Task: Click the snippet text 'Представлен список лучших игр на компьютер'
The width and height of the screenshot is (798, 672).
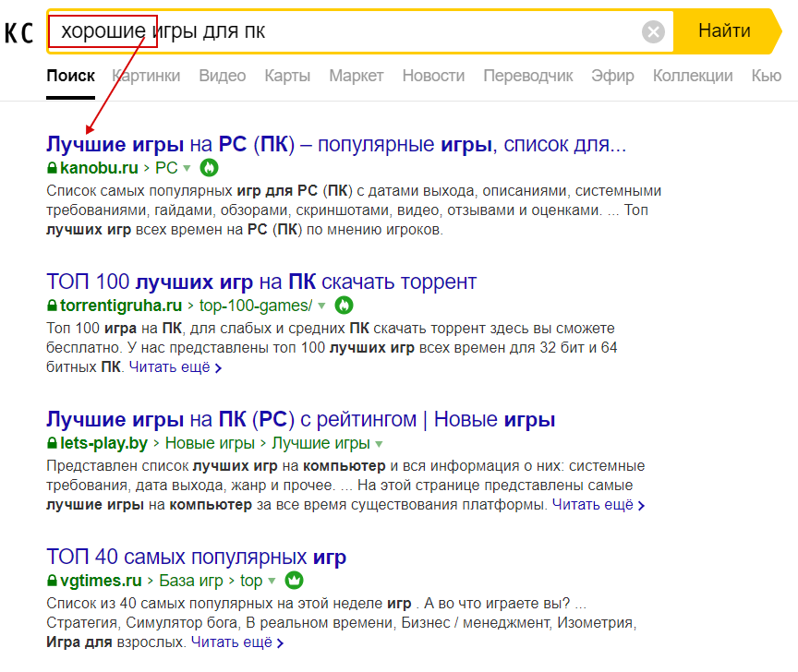Action: (216, 466)
